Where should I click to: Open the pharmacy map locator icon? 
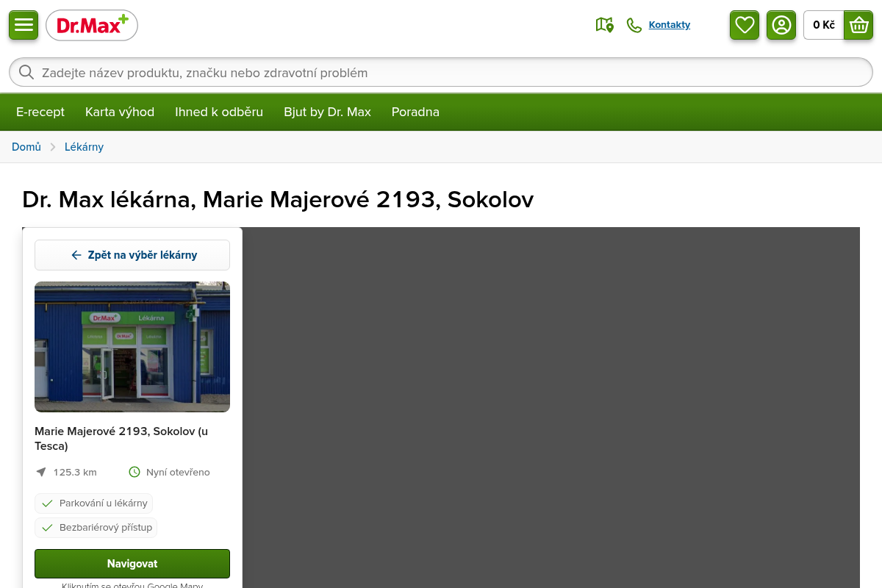coord(604,25)
